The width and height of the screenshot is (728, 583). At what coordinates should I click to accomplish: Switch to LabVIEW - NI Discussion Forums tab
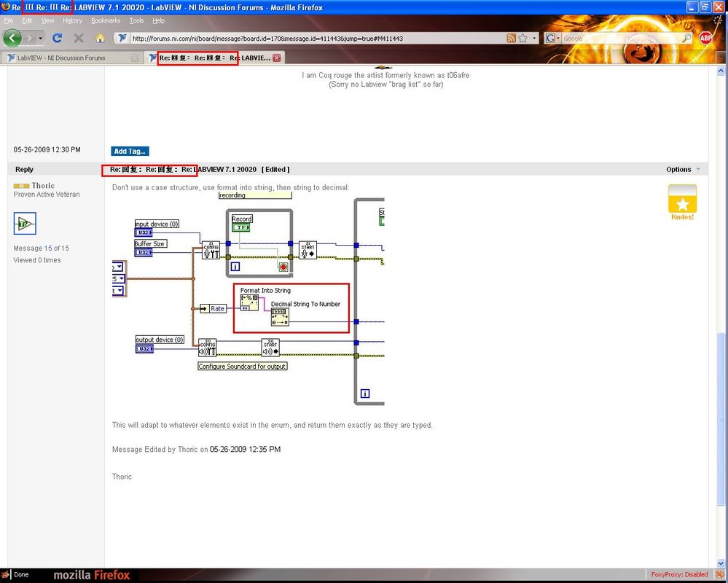[x=72, y=58]
